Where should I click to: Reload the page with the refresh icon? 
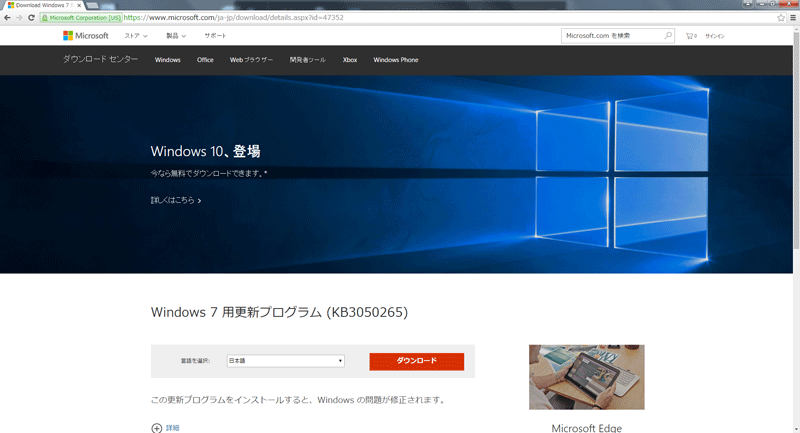pos(31,17)
